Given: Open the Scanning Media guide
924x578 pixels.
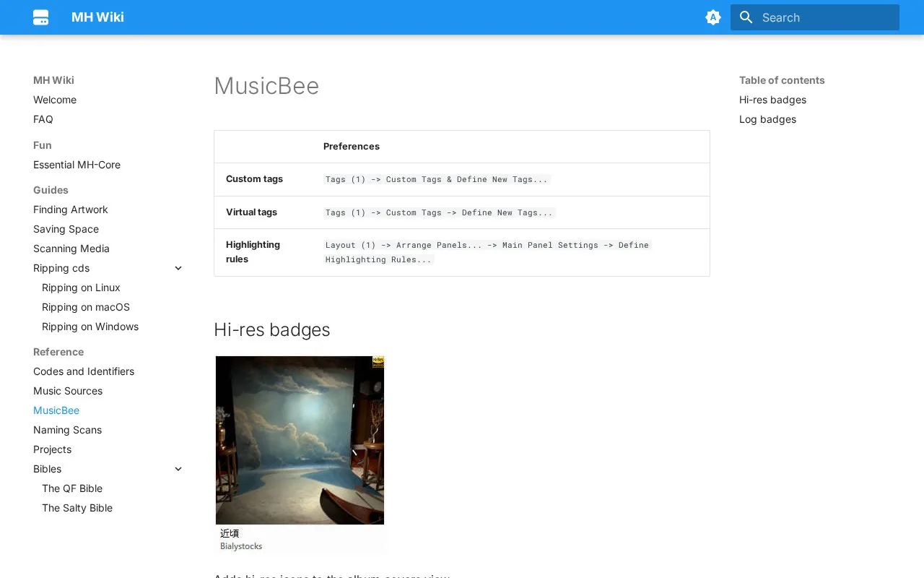Looking at the screenshot, I should pos(71,249).
